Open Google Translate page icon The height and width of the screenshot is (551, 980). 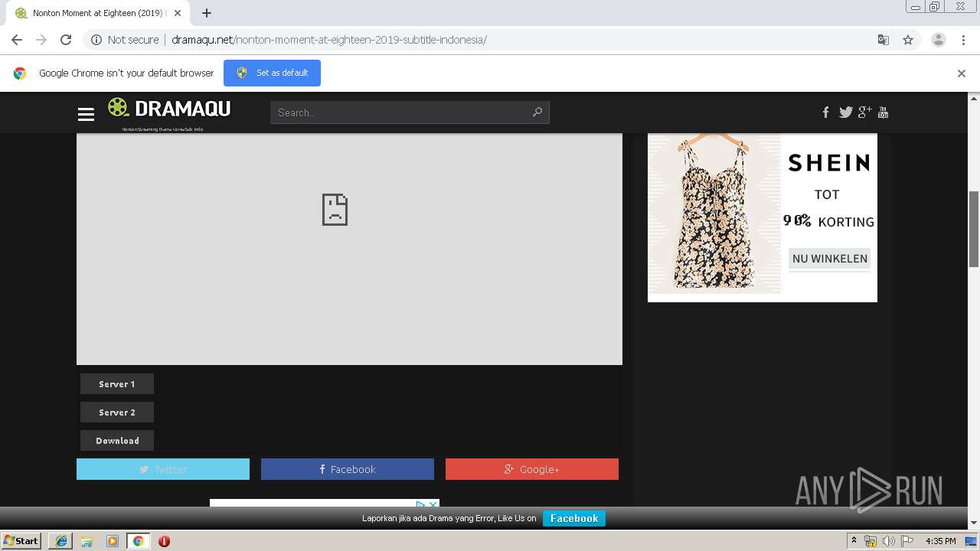pos(884,40)
